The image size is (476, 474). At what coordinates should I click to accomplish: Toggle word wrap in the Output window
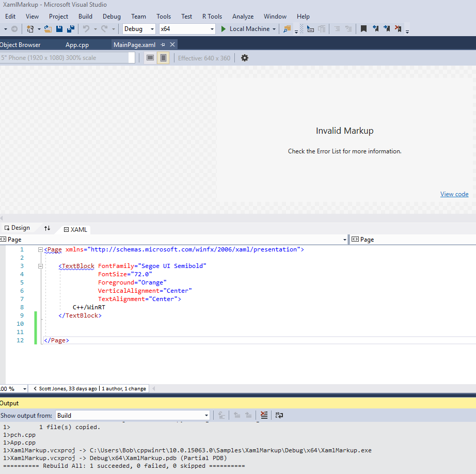pos(279,415)
